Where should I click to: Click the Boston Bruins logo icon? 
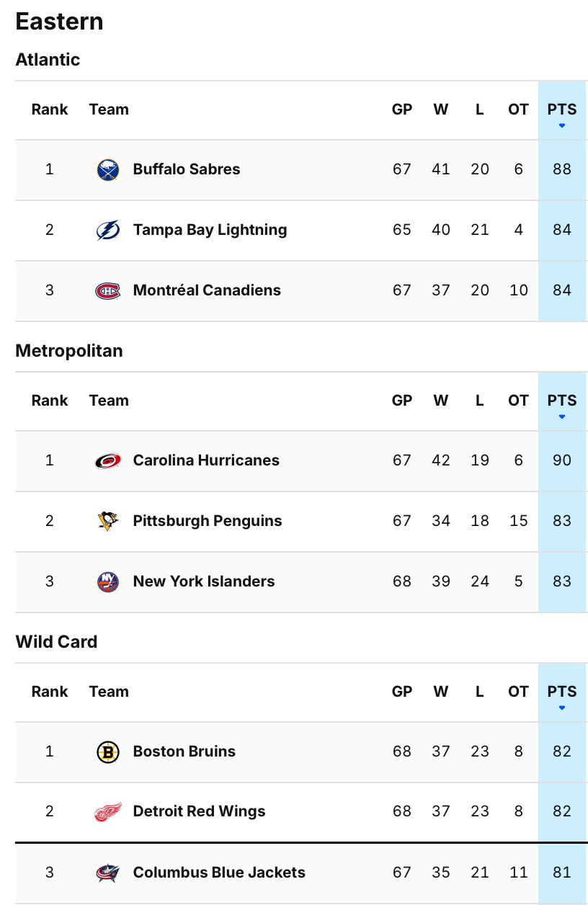(108, 752)
